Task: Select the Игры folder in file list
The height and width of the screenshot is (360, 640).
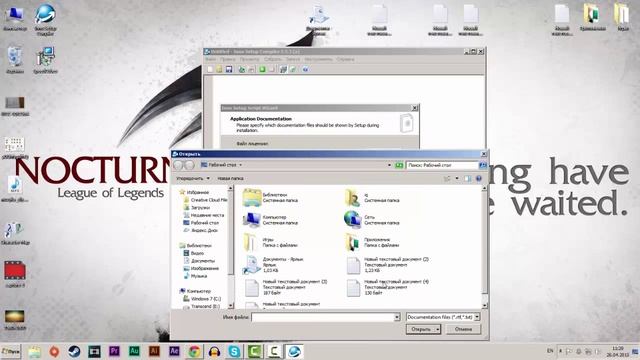Action: click(271, 242)
